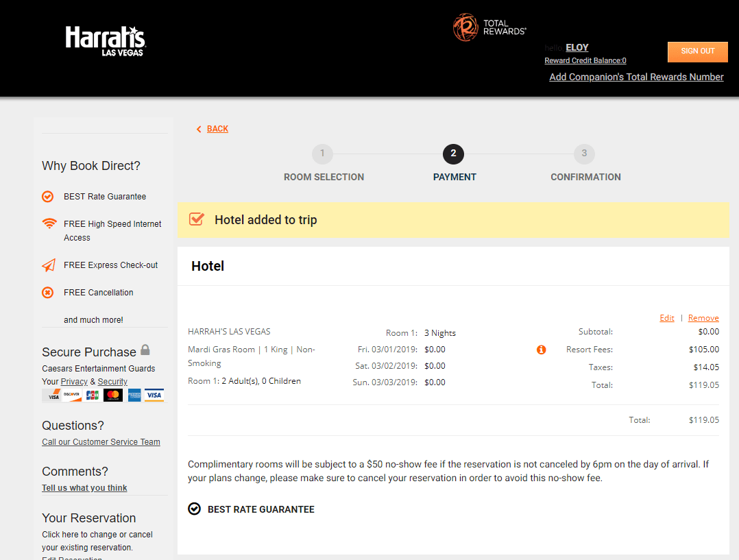Click BEST RATE GUARANTEE label text

(x=261, y=509)
